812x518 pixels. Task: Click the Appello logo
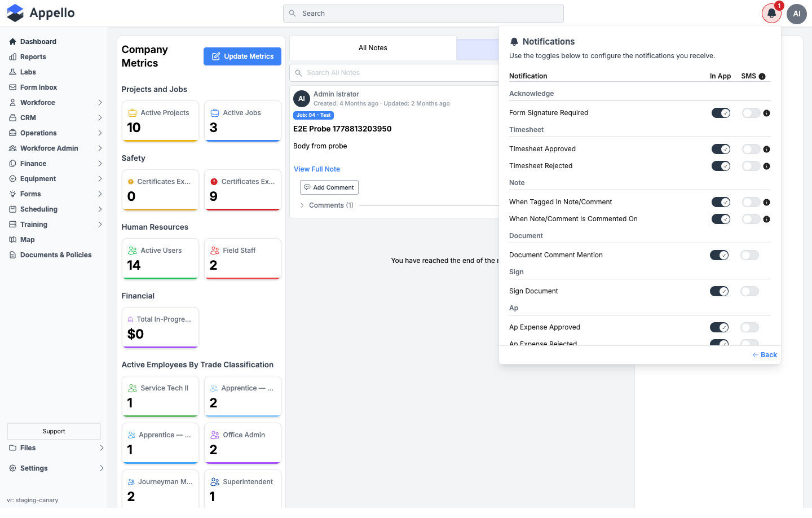[x=41, y=13]
